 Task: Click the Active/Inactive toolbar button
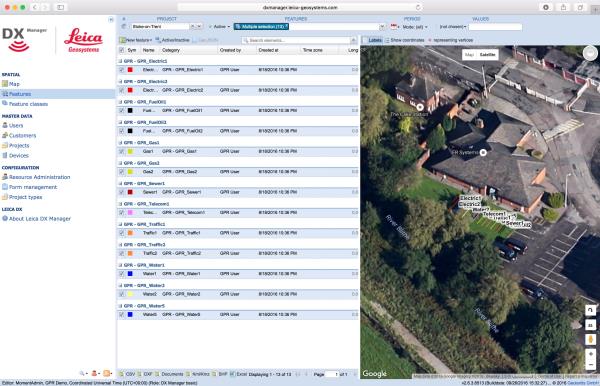tap(172, 40)
